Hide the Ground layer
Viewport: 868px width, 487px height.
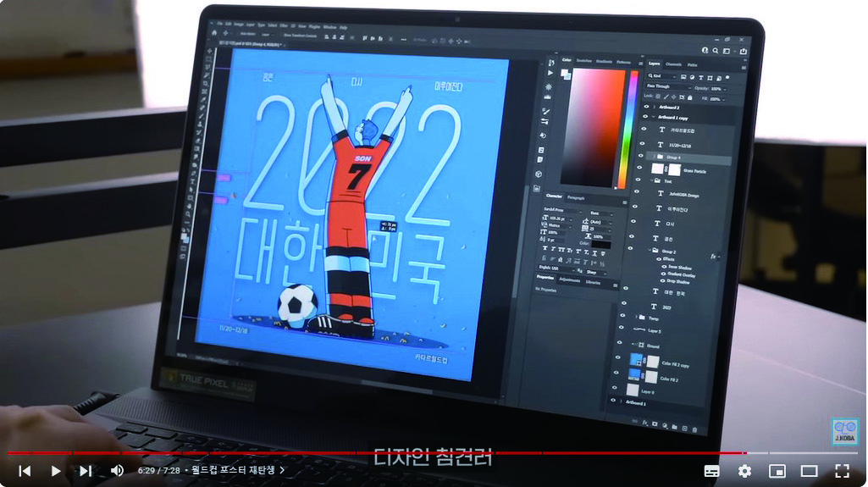[619, 343]
